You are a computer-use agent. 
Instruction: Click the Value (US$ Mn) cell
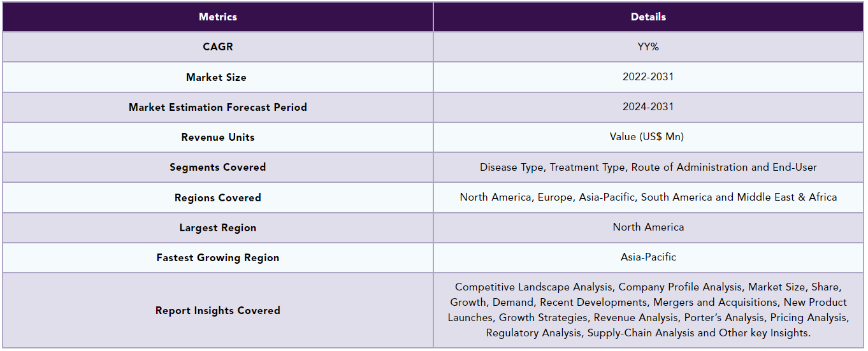648,137
